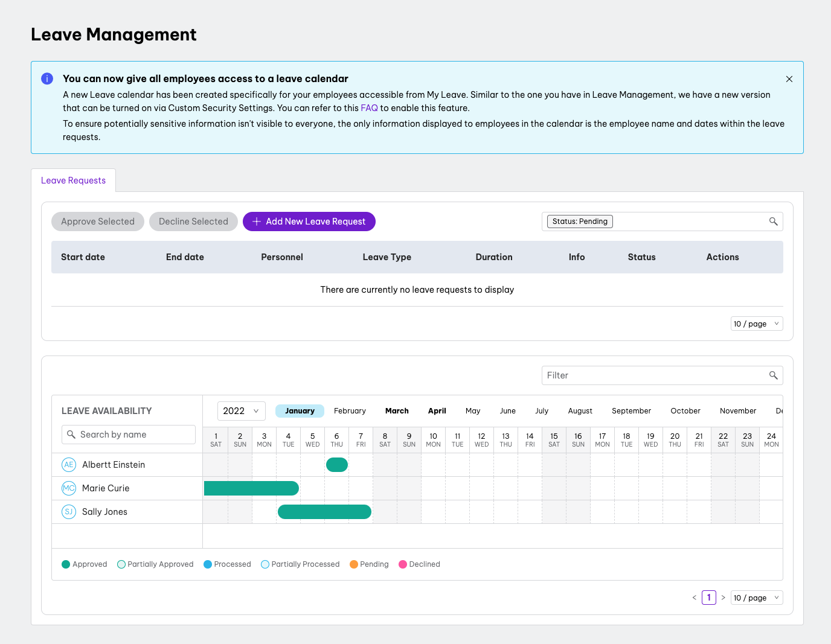Viewport: 831px width, 644px height.
Task: Open leave requests 10 / page dropdown
Action: pos(757,324)
